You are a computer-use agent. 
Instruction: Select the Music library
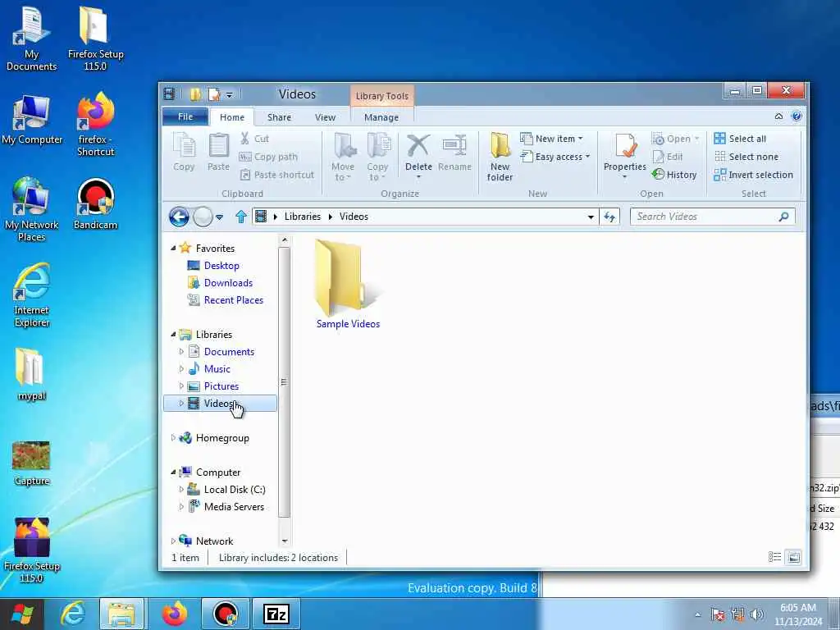217,368
